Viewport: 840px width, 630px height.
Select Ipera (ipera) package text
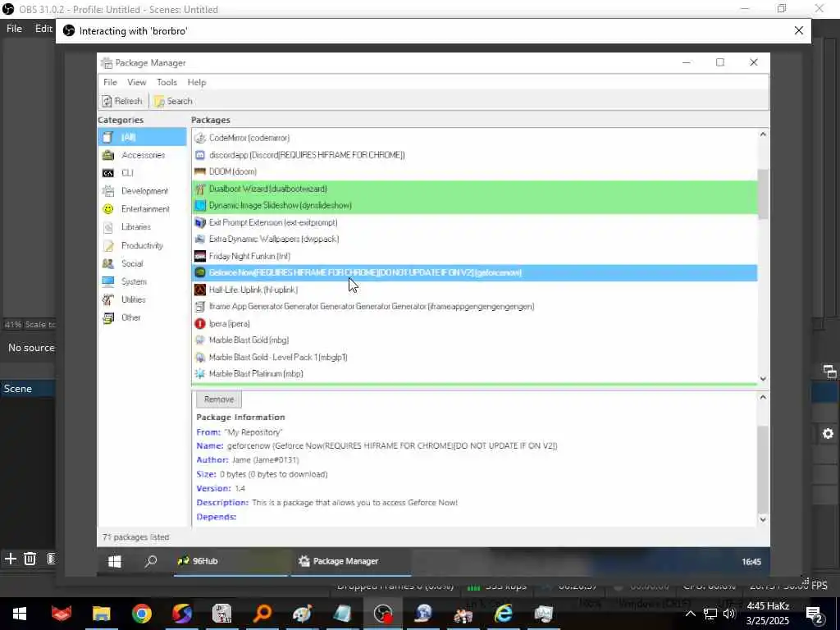click(230, 323)
